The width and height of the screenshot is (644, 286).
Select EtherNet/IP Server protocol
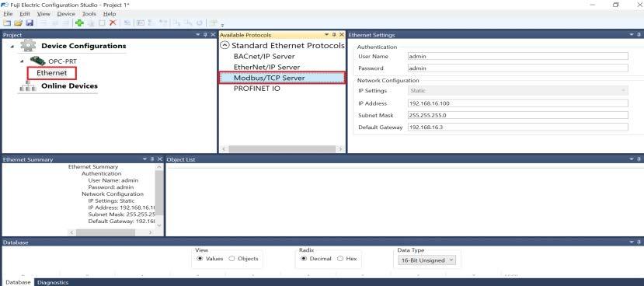(267, 67)
